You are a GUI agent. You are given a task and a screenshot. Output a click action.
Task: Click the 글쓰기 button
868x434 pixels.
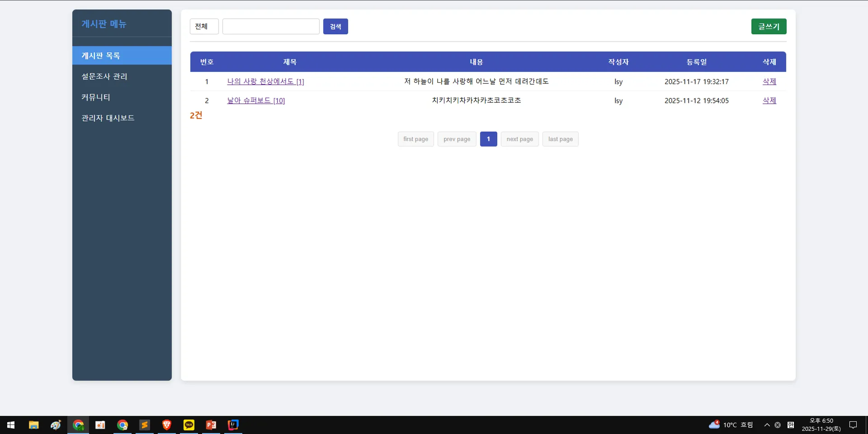768,26
